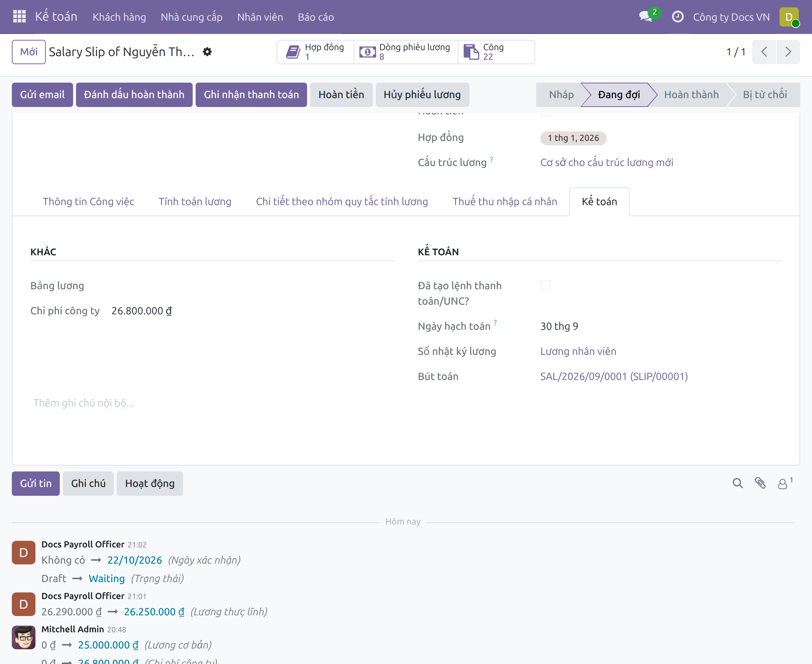The width and height of the screenshot is (812, 664).
Task: Select the Hoàn thành status stage
Action: [x=691, y=95]
